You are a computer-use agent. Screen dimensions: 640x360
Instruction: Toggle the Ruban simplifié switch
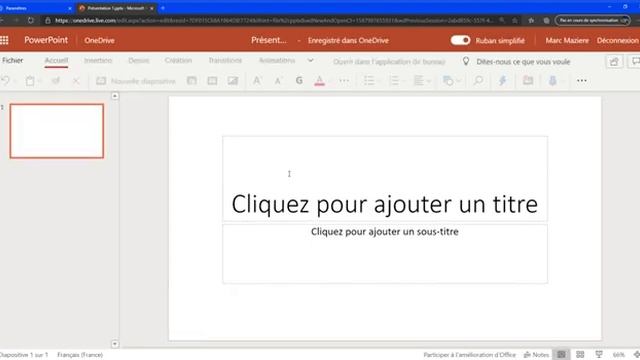coord(460,40)
